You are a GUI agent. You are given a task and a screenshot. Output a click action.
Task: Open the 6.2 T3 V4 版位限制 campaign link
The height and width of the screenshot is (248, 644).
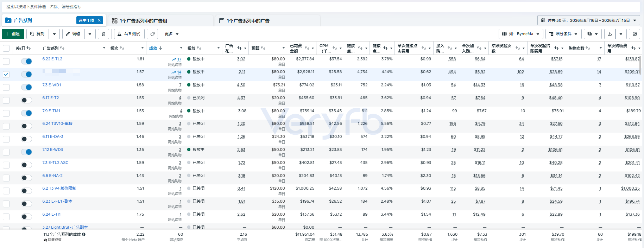pyautogui.click(x=59, y=188)
